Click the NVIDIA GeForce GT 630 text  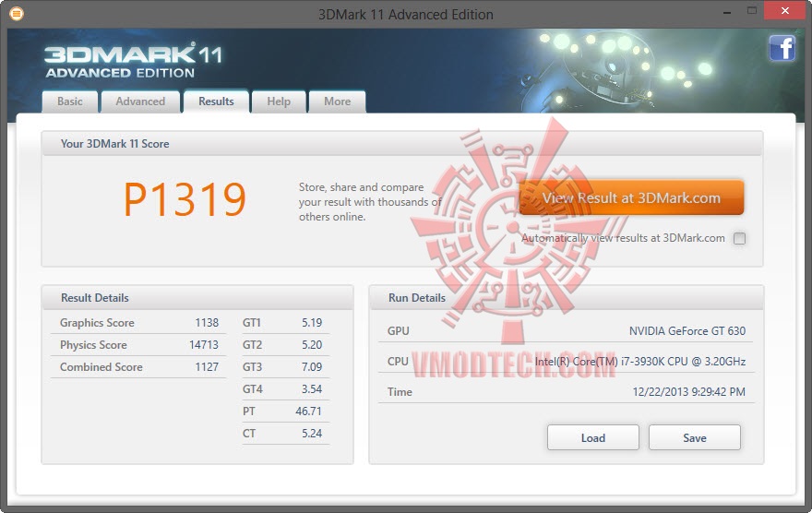point(687,331)
